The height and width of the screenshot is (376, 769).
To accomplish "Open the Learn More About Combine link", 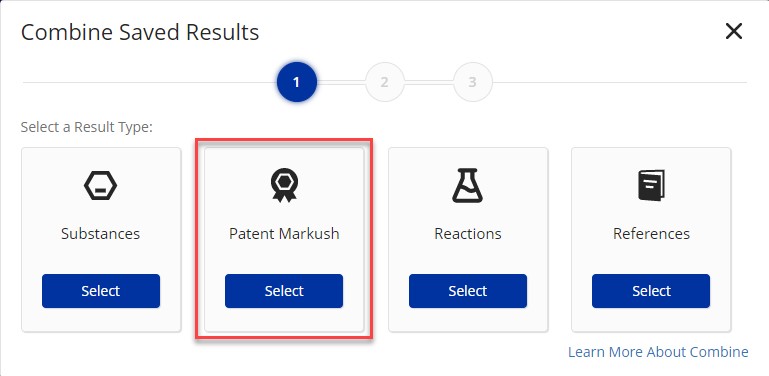I will (658, 351).
